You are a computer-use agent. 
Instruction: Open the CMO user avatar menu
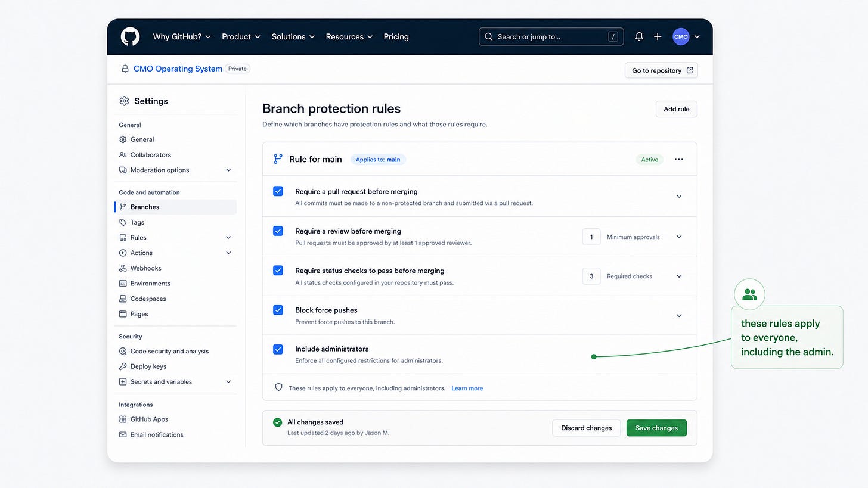tap(681, 36)
